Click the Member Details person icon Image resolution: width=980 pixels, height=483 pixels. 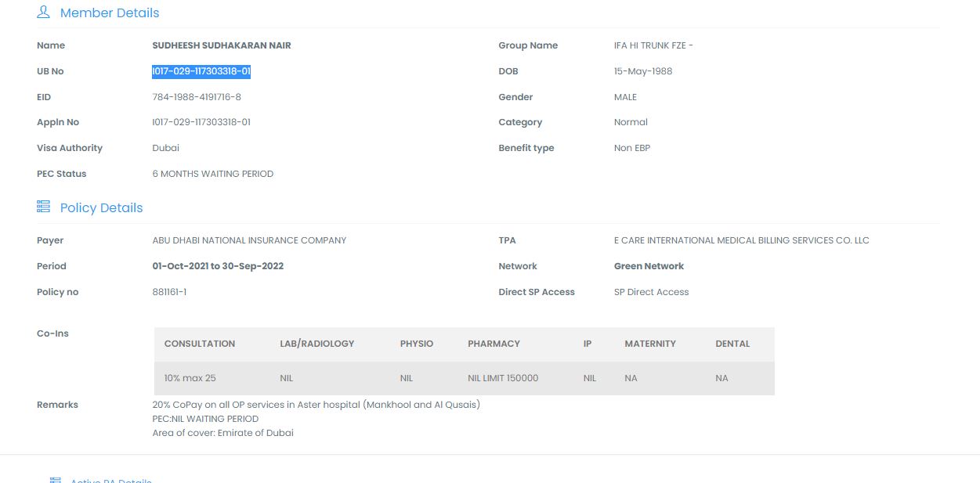43,13
